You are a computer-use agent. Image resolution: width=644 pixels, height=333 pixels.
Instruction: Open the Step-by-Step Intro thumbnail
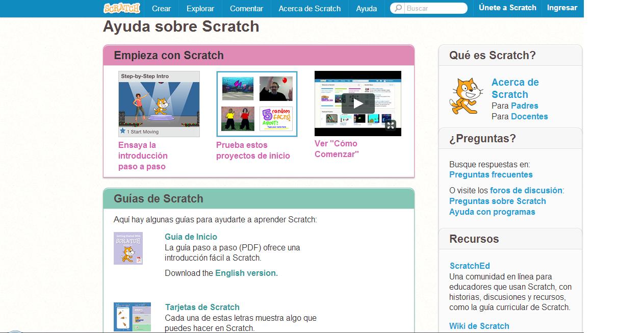[159, 104]
